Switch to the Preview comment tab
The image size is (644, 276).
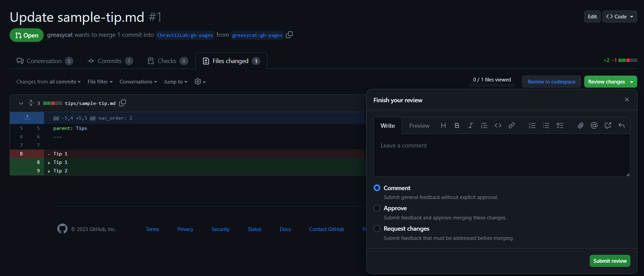[x=419, y=125]
